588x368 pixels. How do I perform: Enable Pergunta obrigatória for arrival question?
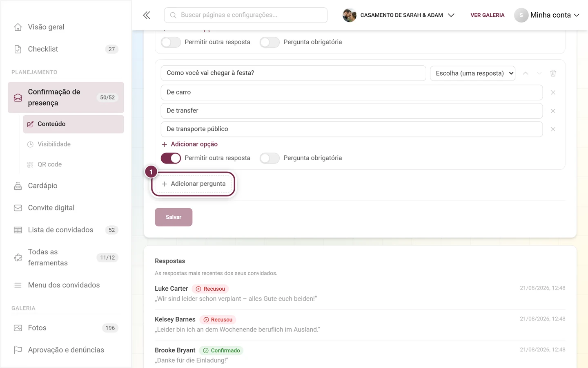click(269, 158)
